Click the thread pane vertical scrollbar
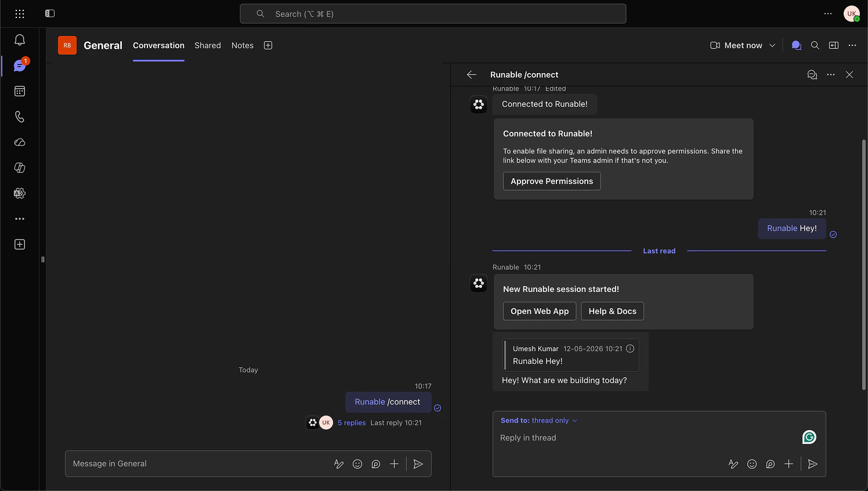This screenshot has width=868, height=491. coord(864,264)
